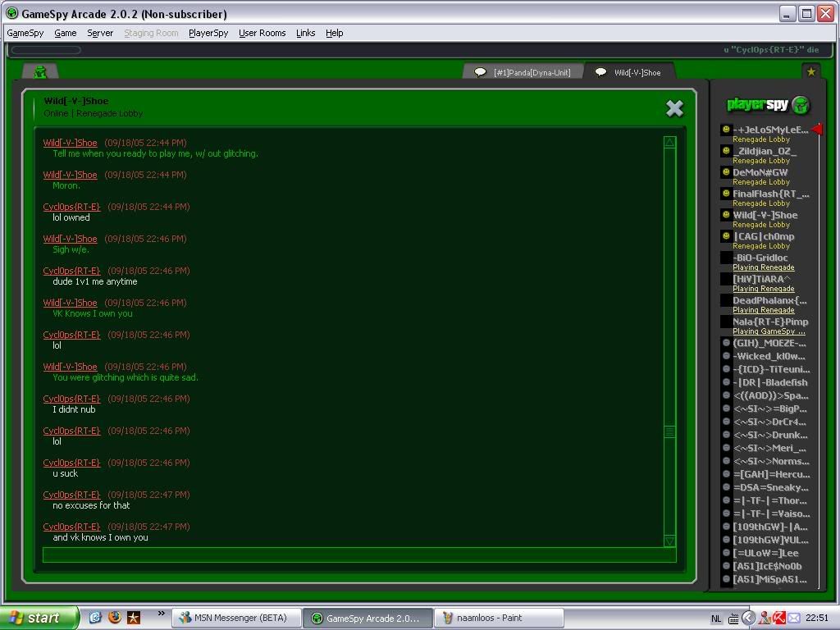The image size is (840, 630).
Task: Open the GameSpy home tab icon
Action: click(x=40, y=72)
